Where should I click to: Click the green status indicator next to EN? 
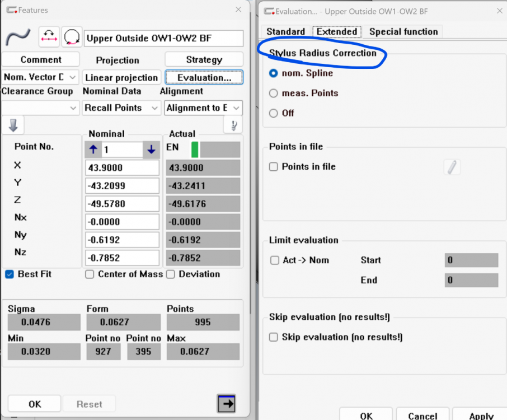tap(195, 150)
